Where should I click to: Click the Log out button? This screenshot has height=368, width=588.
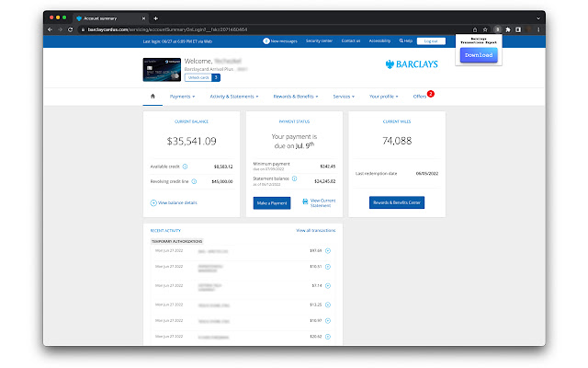(431, 40)
